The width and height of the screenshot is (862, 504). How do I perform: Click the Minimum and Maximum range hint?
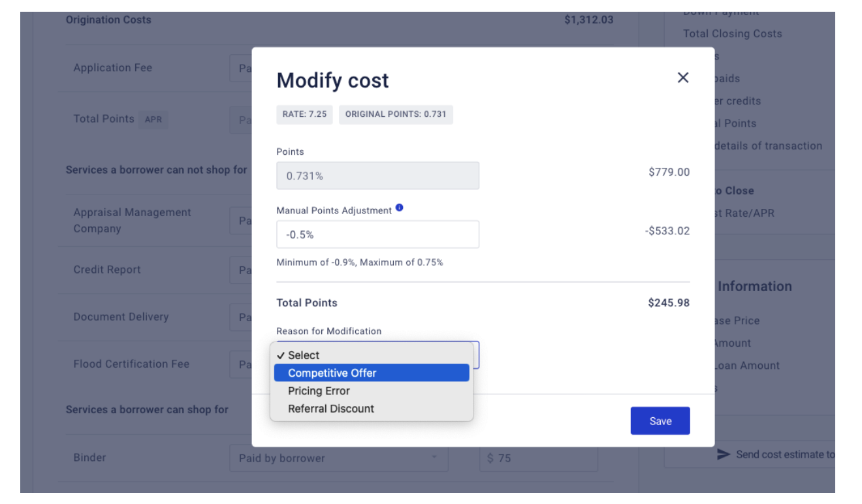tap(360, 262)
